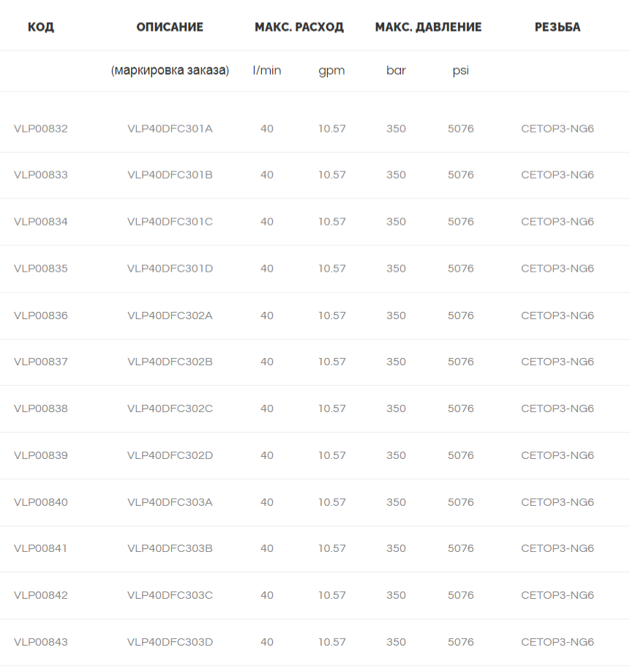Click the КОД column header
630x672 pixels.
click(41, 27)
